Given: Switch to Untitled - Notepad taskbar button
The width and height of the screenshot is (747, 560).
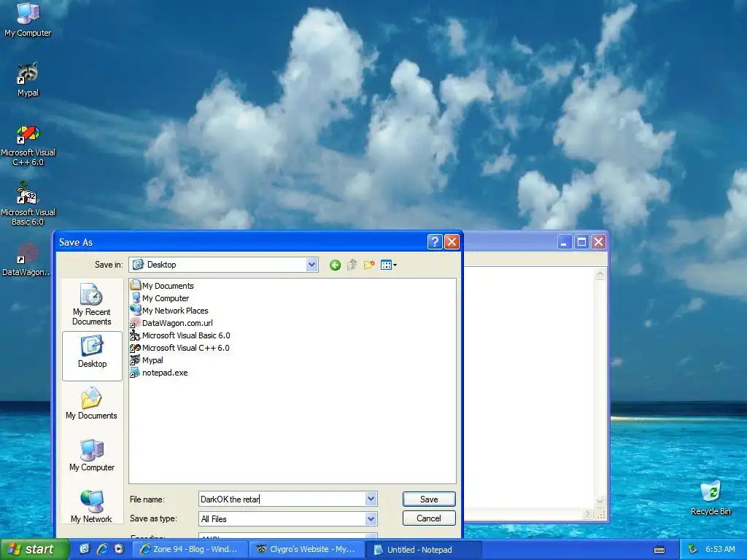Looking at the screenshot, I should tap(424, 550).
